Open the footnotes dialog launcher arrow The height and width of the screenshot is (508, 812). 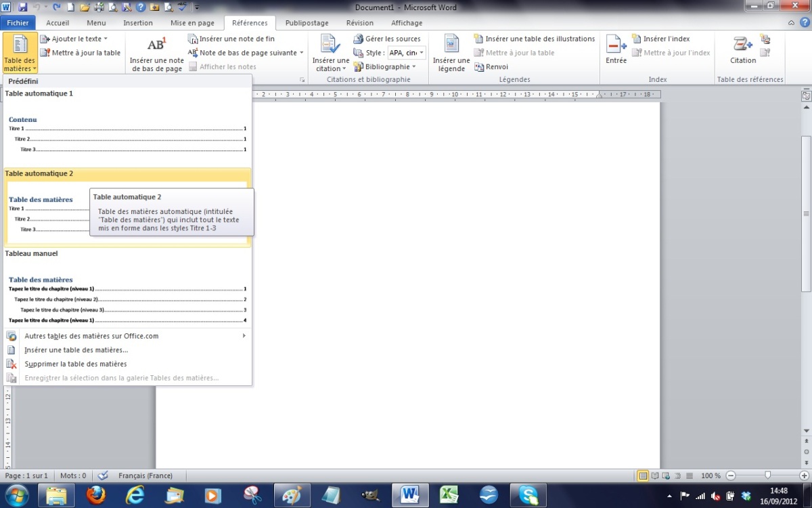pos(302,80)
